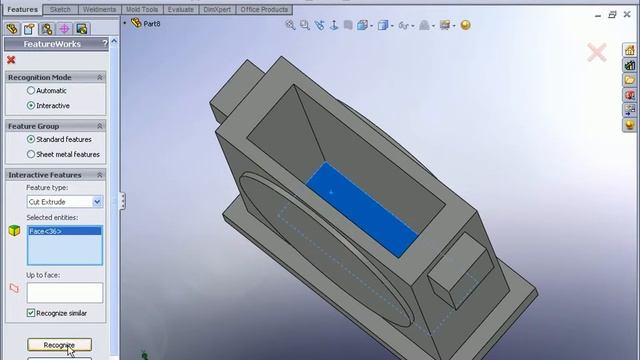Image resolution: width=640 pixels, height=360 pixels.
Task: Open the File Explorer folder task pane tab
Action: pos(629,80)
